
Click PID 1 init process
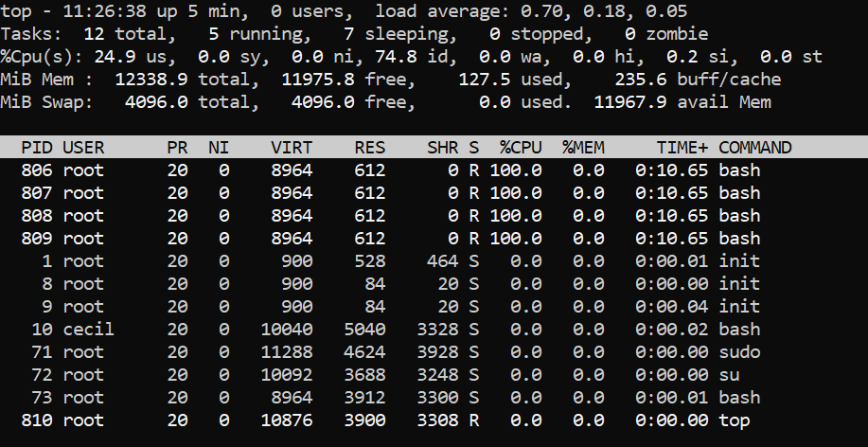434,260
